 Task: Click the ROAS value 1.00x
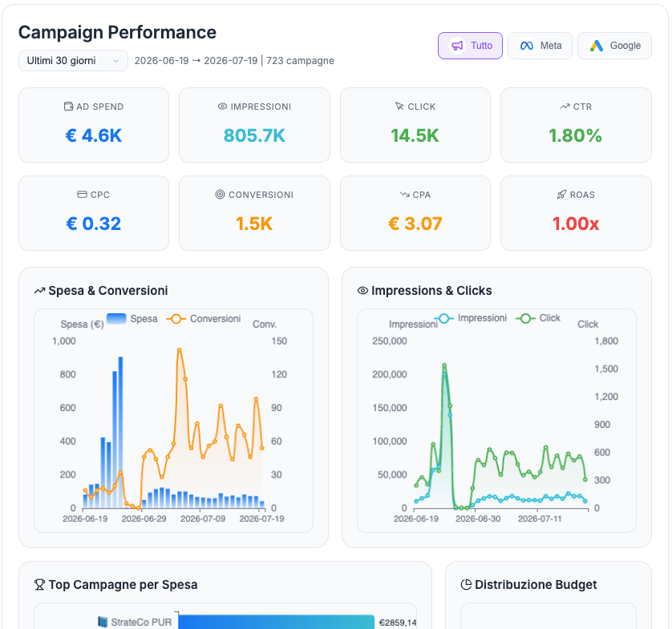[x=576, y=224]
